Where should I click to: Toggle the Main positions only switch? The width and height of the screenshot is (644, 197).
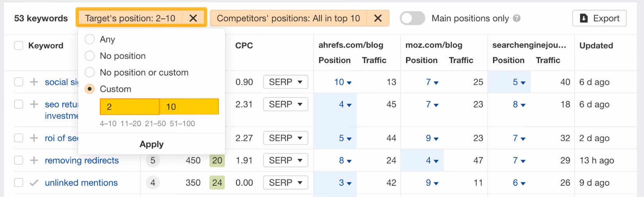point(412,18)
